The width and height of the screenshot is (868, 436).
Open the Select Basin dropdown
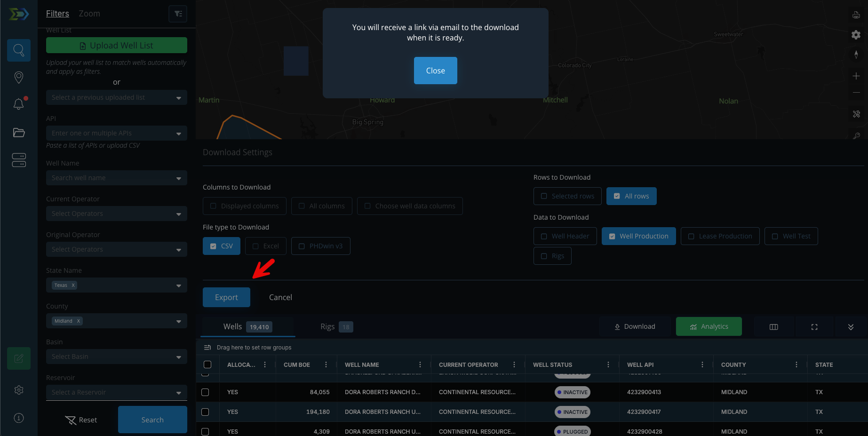pyautogui.click(x=117, y=357)
